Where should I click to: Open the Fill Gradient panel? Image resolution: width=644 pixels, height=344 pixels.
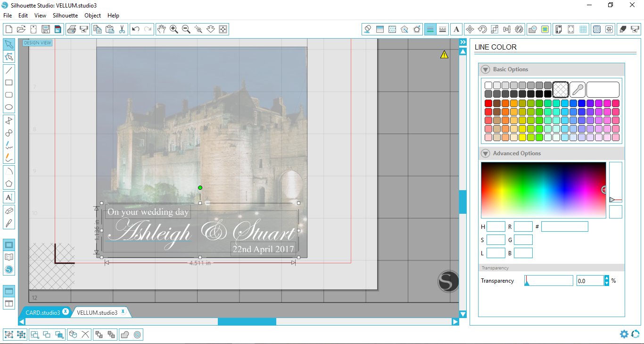point(380,29)
